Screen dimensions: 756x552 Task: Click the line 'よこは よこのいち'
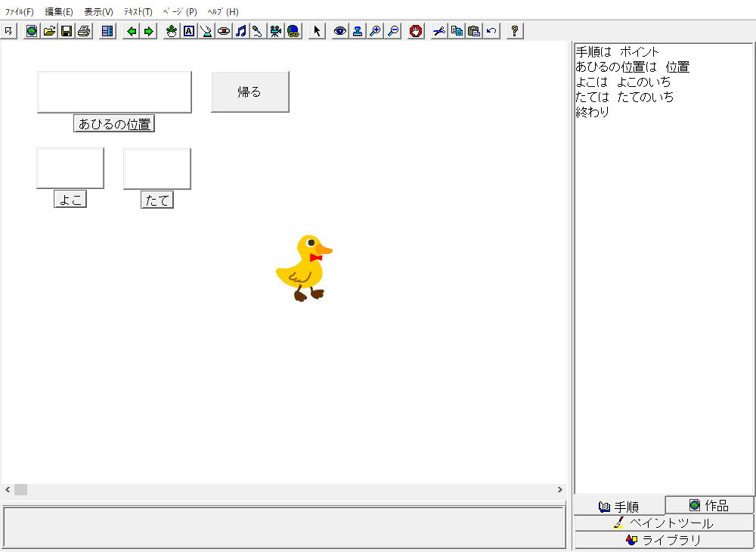624,82
